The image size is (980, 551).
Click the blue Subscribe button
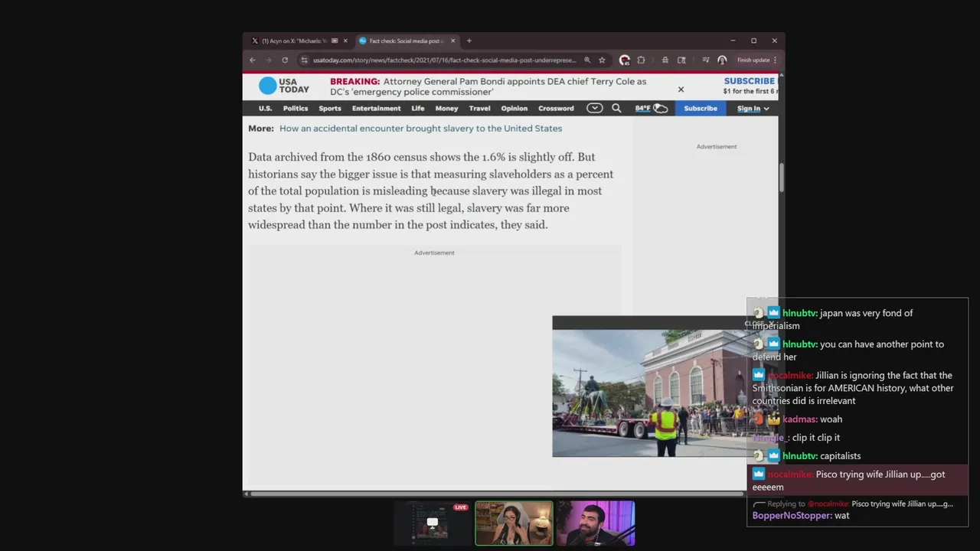pyautogui.click(x=701, y=109)
